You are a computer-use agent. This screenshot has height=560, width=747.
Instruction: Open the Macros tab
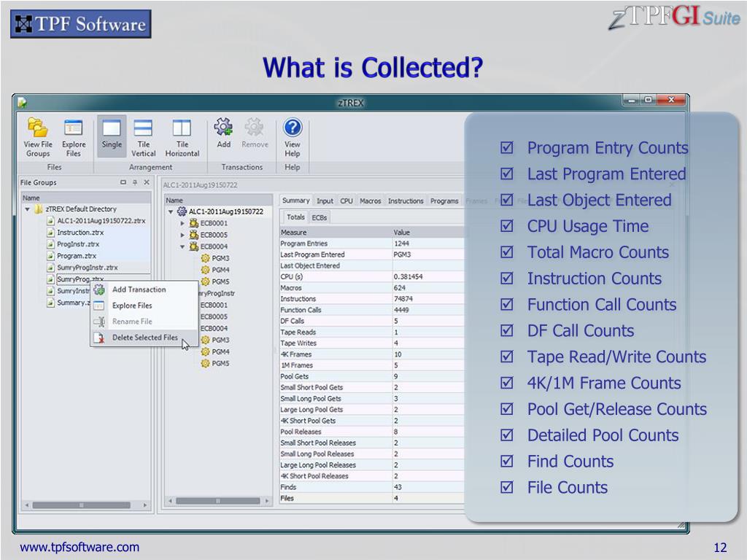tap(370, 201)
